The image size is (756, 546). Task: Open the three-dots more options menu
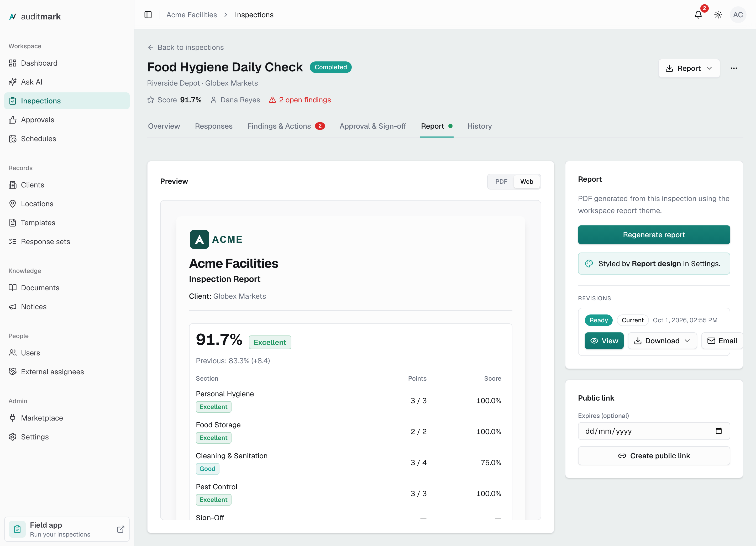(x=734, y=68)
